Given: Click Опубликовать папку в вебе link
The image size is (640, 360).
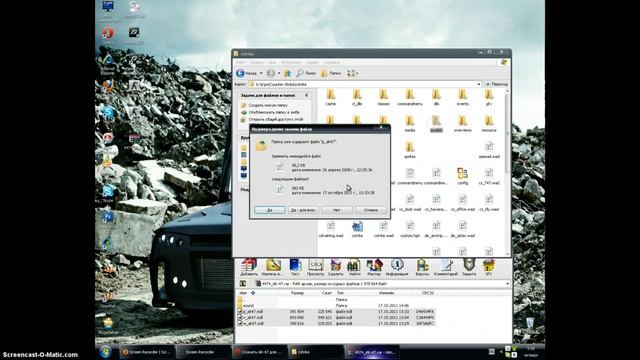Looking at the screenshot, I should click(274, 112).
